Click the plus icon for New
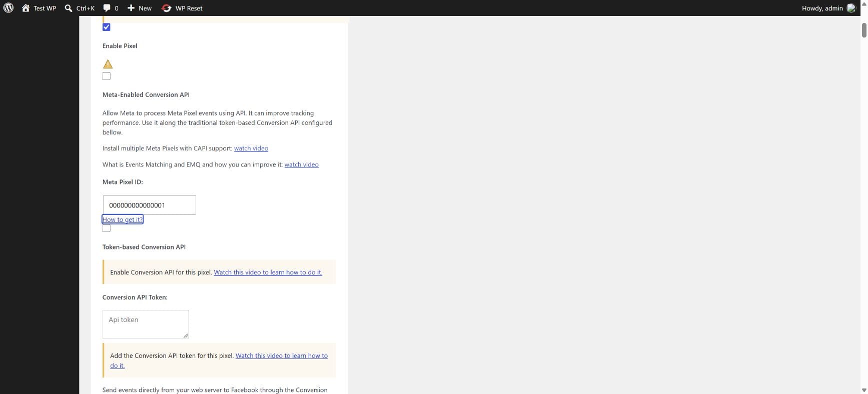 tap(131, 8)
